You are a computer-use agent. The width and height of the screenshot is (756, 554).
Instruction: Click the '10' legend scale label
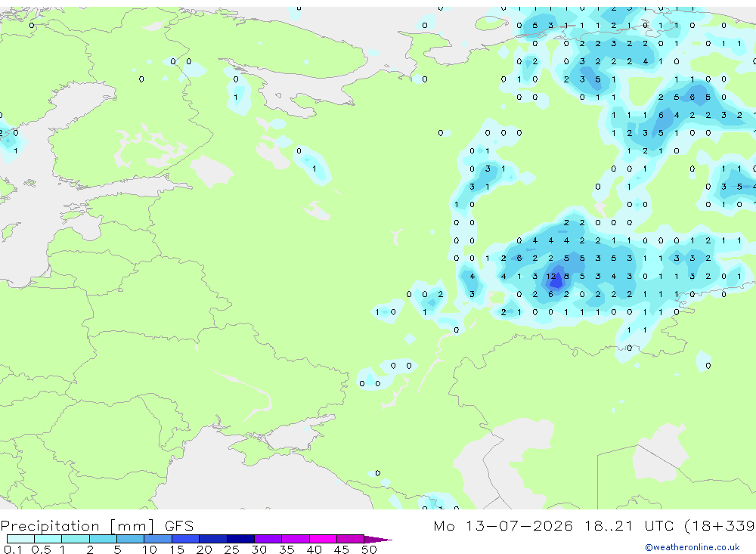coord(150,549)
